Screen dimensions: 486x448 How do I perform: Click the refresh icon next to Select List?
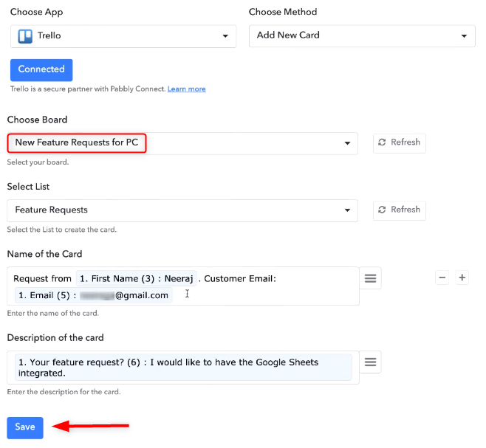tap(382, 210)
